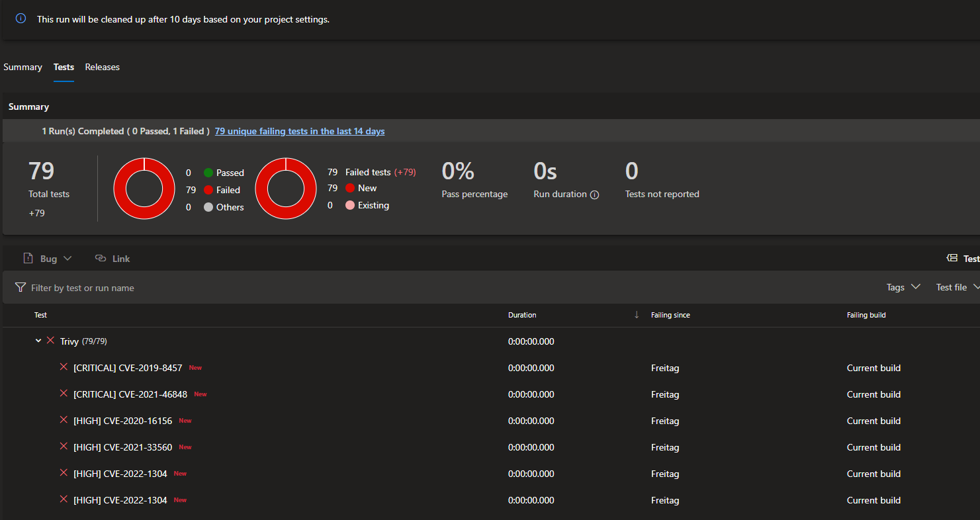This screenshot has height=520, width=980.
Task: Switch to the Releases tab
Action: [102, 67]
